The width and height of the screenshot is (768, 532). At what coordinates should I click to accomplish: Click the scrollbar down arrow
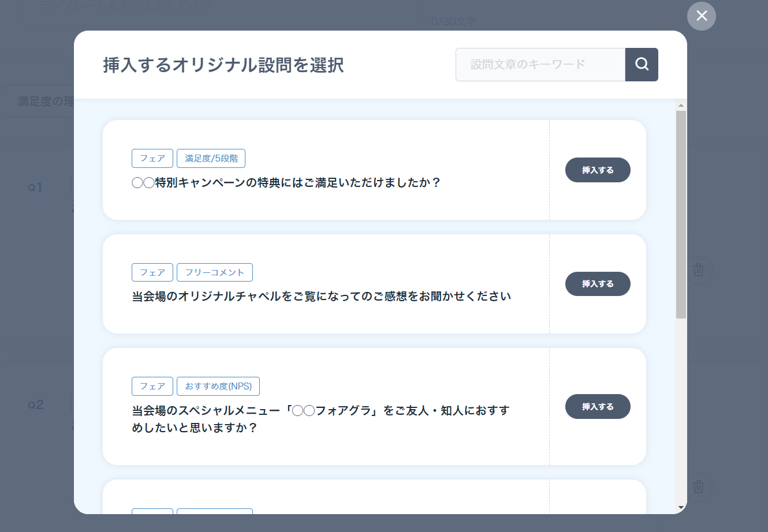[681, 508]
